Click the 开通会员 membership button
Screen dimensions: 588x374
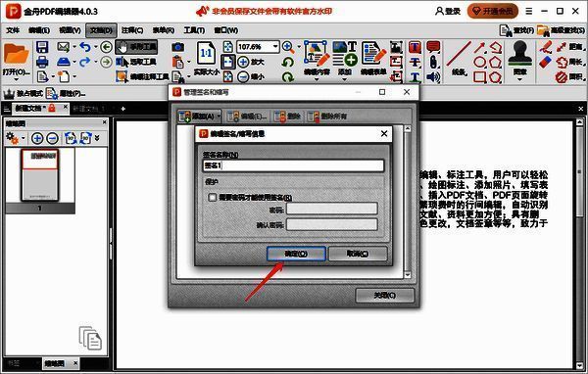click(x=492, y=11)
